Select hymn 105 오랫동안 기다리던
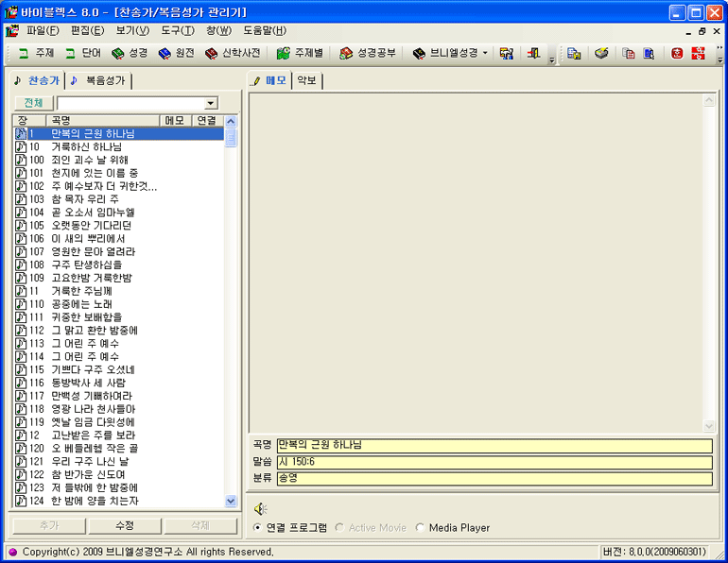 pyautogui.click(x=119, y=226)
